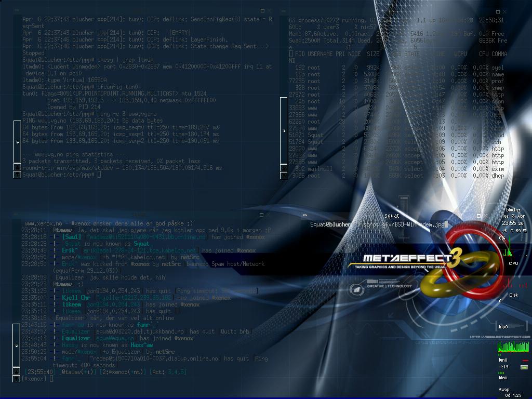The width and height of the screenshot is (532, 399).
Task: Click the green tun0 traffic chart
Action: [513, 347]
